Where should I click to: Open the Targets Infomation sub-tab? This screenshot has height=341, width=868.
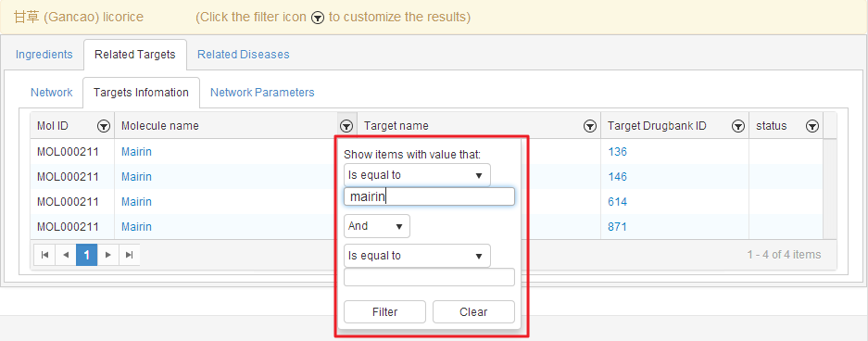point(141,93)
